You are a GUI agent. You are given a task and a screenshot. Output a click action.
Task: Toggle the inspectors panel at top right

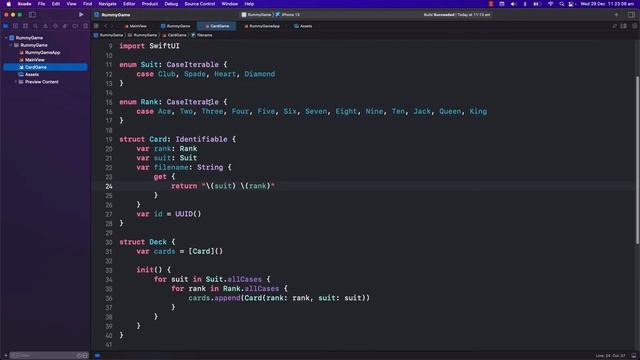(631, 15)
